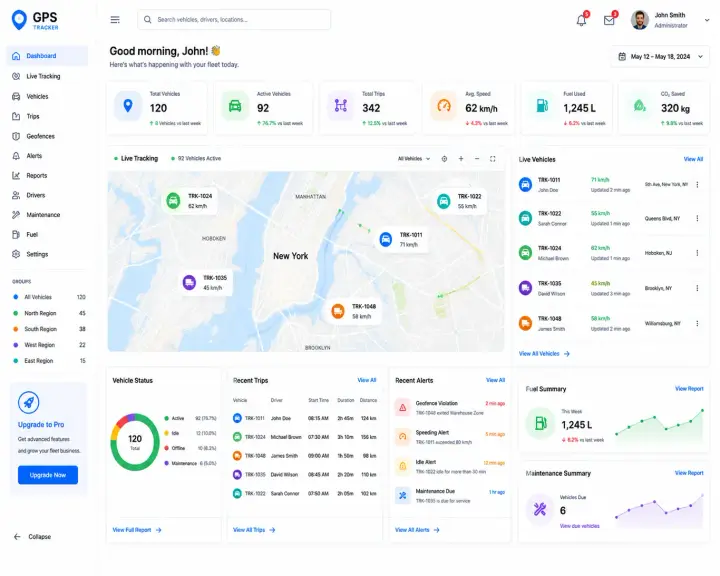Open View Report in Maintenance Summary
Image resolution: width=720 pixels, height=576 pixels.
[689, 473]
